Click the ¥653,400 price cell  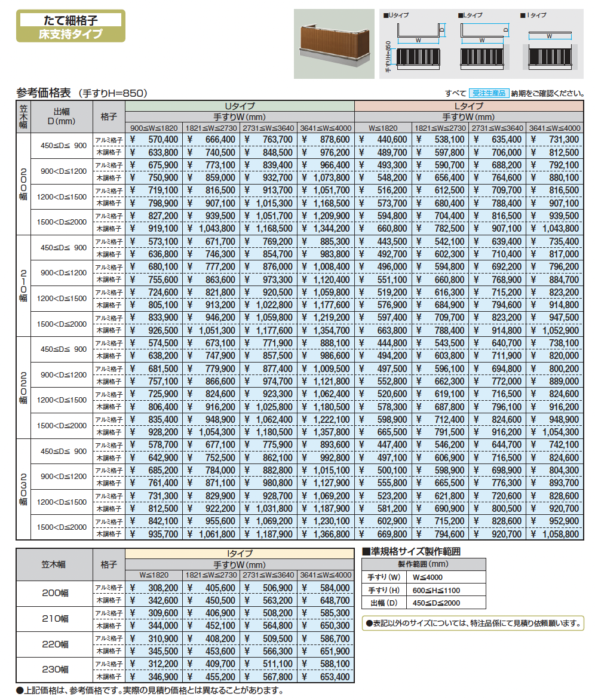[x=326, y=677]
